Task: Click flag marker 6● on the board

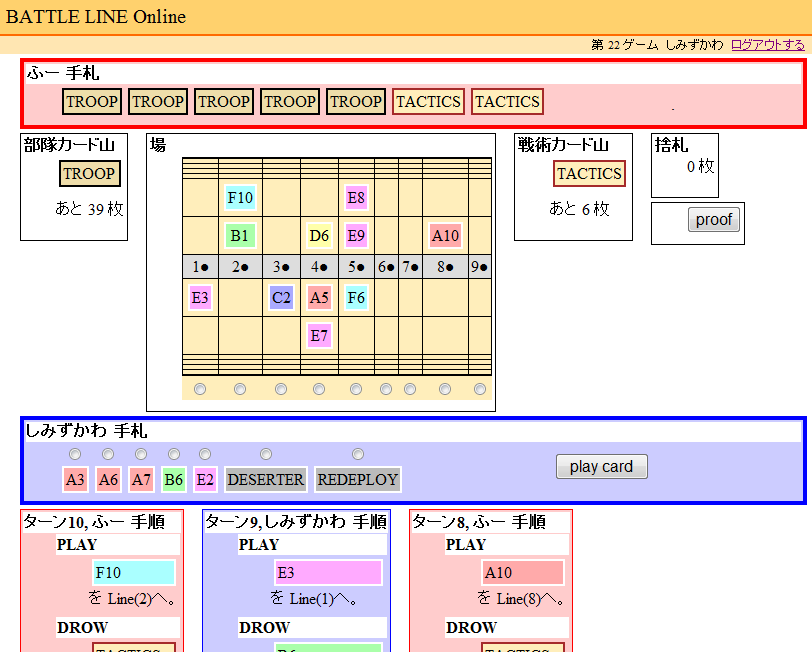Action: [x=386, y=267]
